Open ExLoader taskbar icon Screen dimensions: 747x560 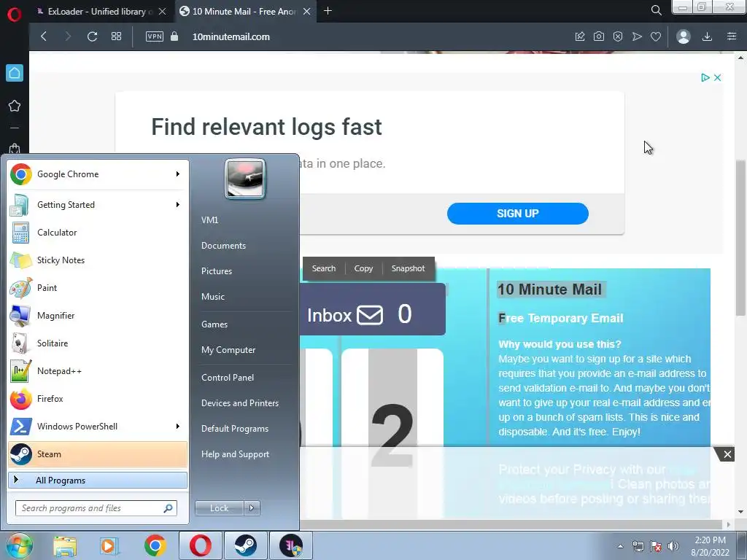[x=291, y=545]
